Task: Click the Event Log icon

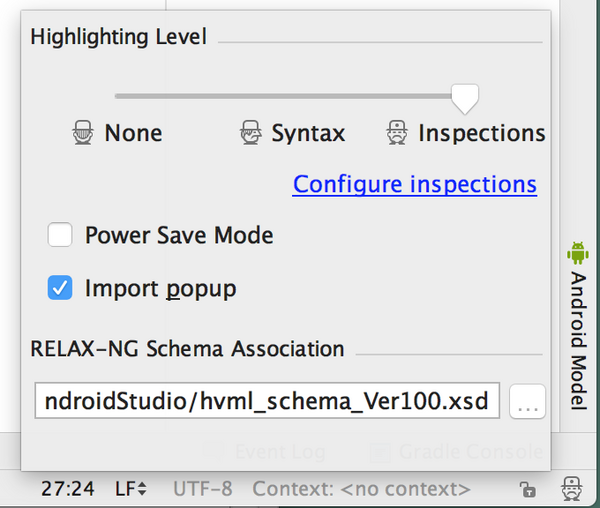Action: pyautogui.click(x=214, y=452)
